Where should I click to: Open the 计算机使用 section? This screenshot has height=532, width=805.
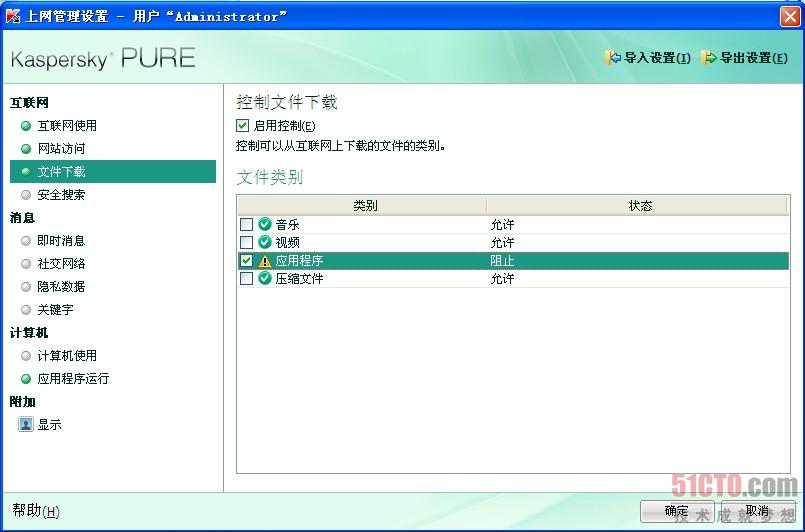click(x=67, y=355)
